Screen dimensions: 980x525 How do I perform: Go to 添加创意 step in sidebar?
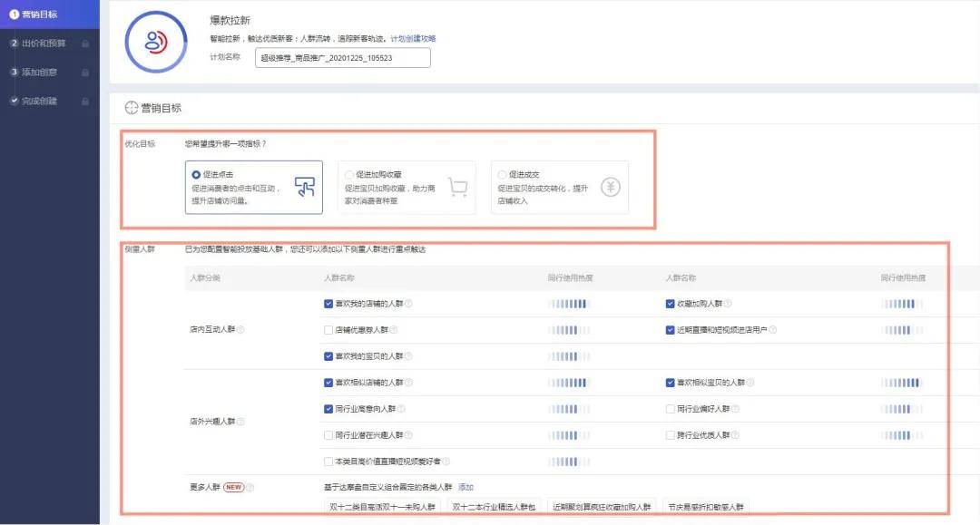tap(44, 72)
